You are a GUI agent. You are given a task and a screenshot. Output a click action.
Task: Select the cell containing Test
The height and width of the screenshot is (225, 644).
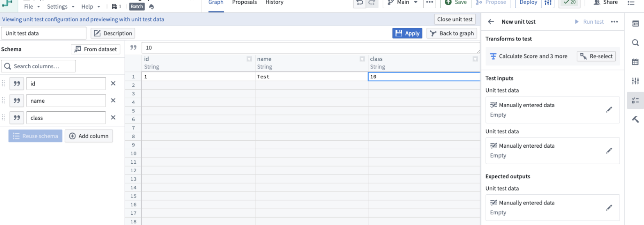coord(311,76)
